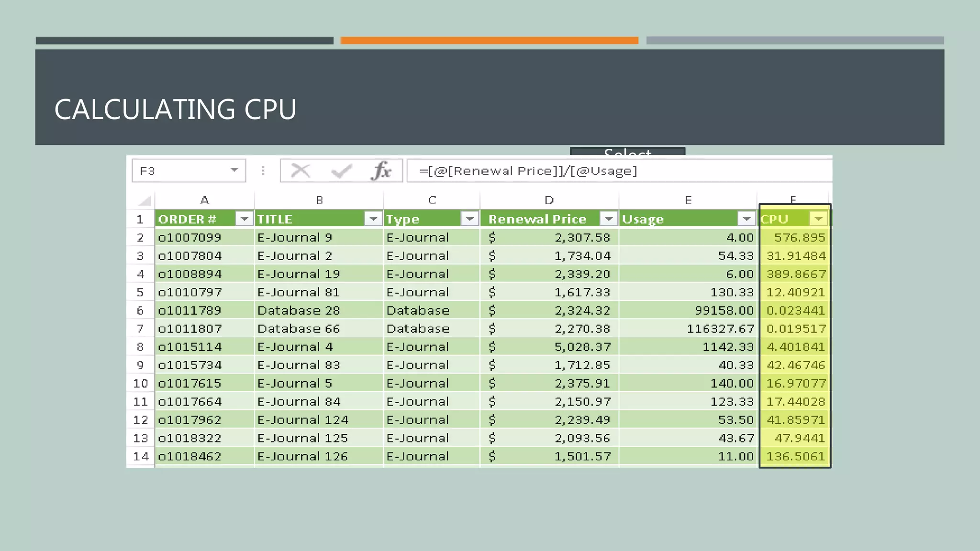This screenshot has width=980, height=551.
Task: Click cell with order o1007804
Action: coord(204,255)
